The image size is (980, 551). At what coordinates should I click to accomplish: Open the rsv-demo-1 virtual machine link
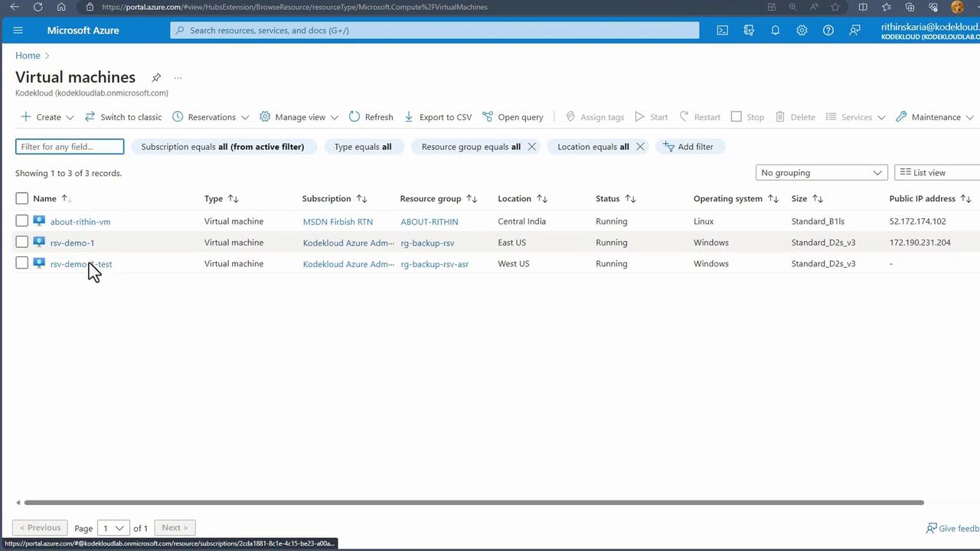tap(72, 243)
